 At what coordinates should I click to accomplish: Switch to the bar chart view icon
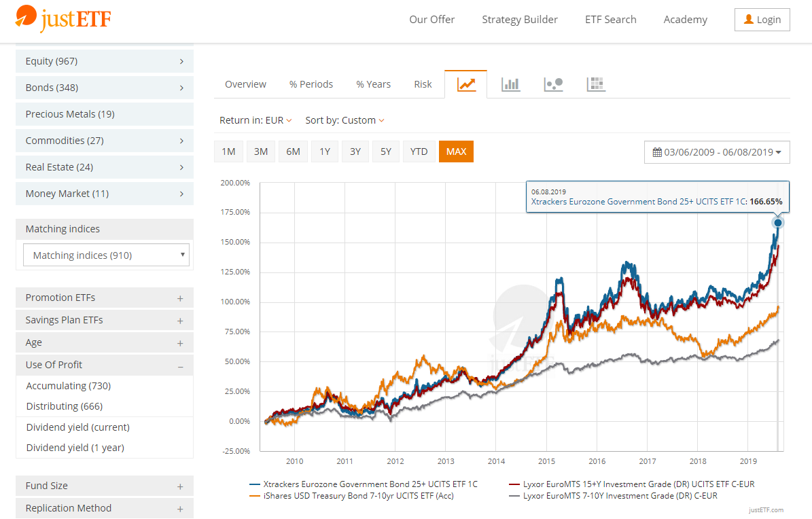(510, 84)
